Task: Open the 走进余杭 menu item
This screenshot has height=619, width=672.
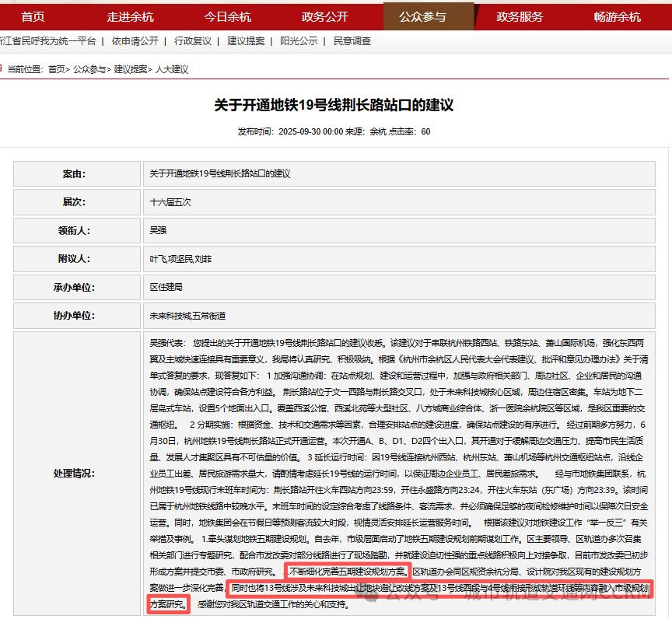Action: coord(130,16)
